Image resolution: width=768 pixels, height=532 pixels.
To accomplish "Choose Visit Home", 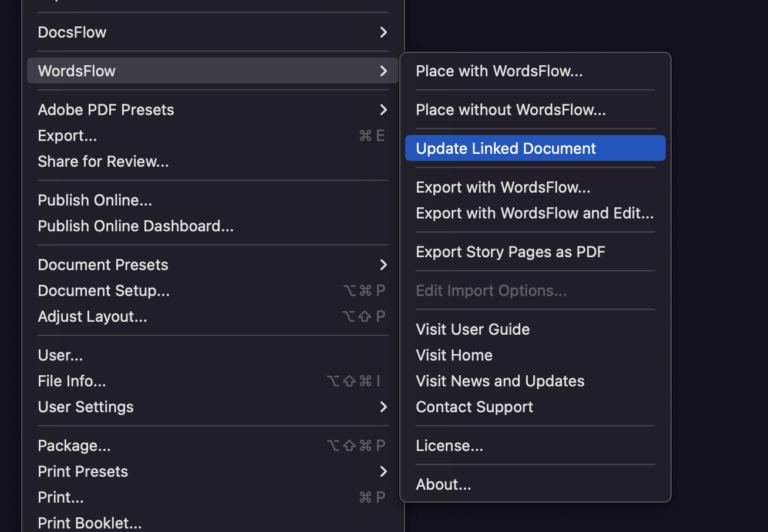I will click(535, 355).
